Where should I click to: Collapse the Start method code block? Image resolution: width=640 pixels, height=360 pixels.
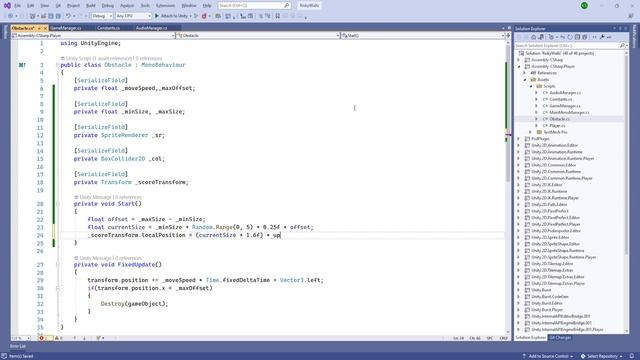pos(58,204)
